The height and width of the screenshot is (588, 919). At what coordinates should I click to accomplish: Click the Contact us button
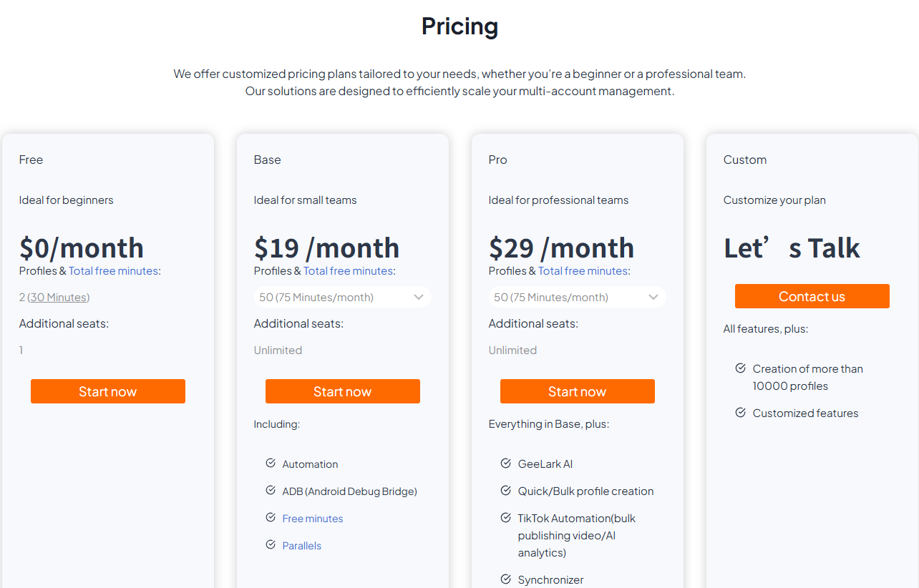click(812, 296)
